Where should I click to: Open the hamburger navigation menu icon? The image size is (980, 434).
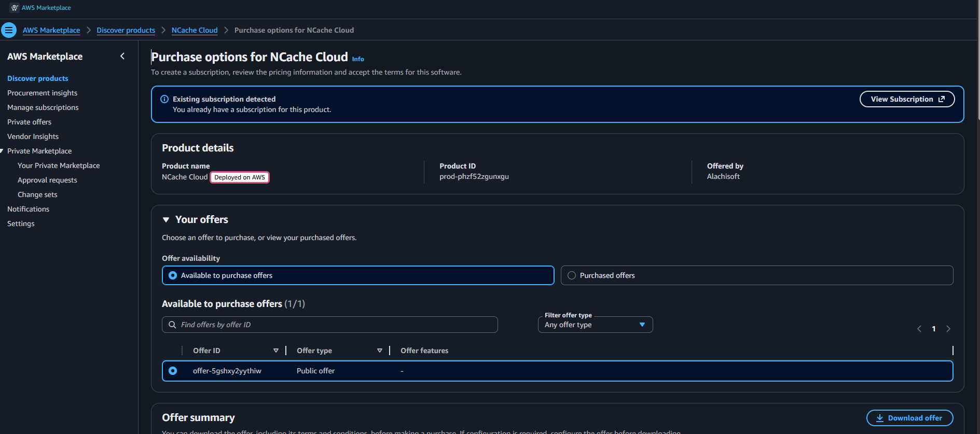pos(9,30)
